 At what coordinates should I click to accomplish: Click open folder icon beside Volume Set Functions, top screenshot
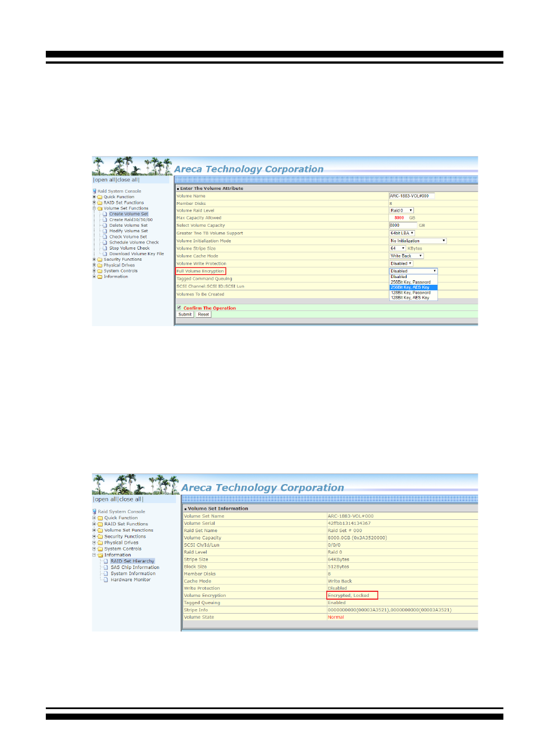(x=100, y=208)
